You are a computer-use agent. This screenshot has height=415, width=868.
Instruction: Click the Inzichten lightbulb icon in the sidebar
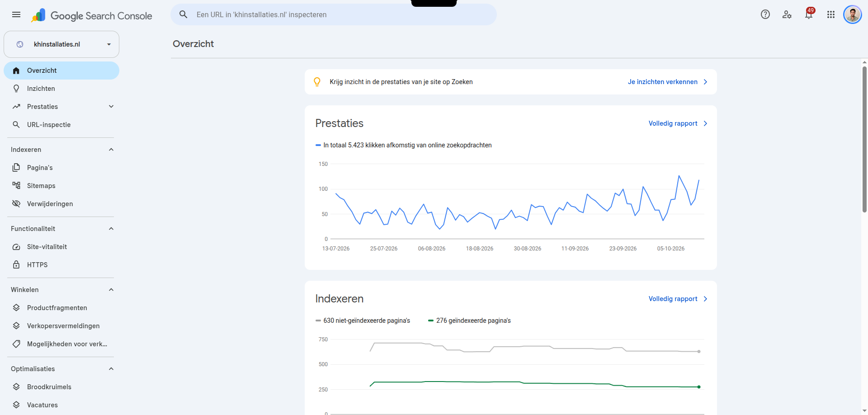(x=16, y=89)
